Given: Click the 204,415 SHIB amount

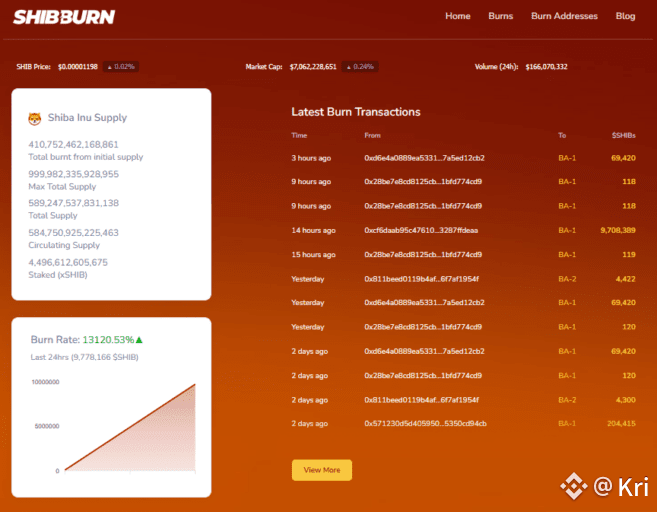Looking at the screenshot, I should pos(621,424).
